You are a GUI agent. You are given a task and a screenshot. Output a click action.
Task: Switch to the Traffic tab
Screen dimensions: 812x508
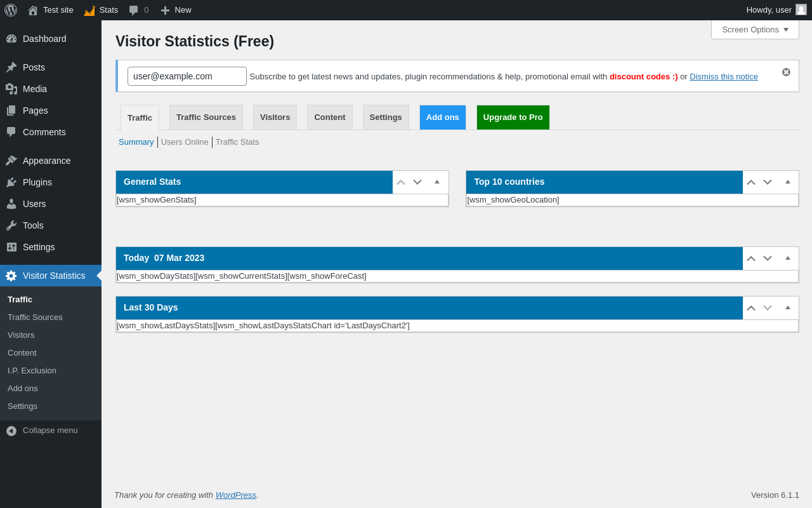point(140,117)
